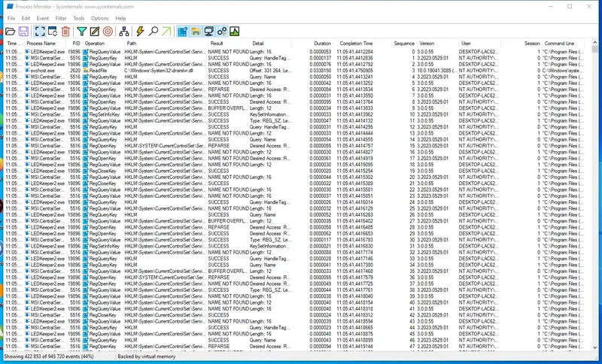The image size is (602, 364).
Task: Click completion time 11:05:41,4413534
Action: [x=354, y=89]
